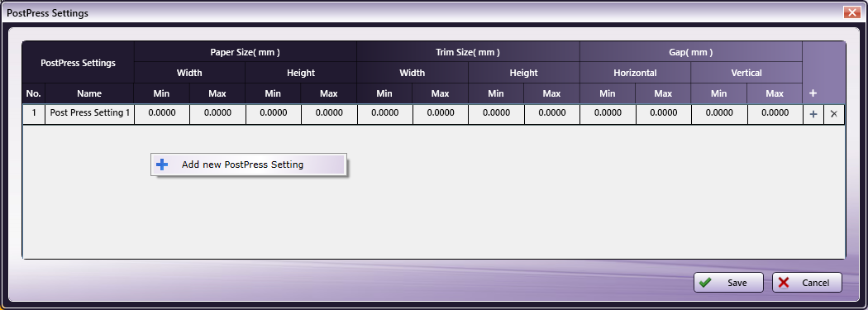Click the Name column header
Image resolution: width=868 pixels, height=310 pixels.
(89, 93)
